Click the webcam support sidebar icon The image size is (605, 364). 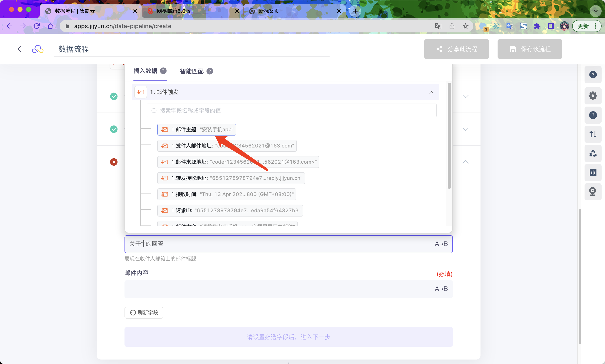pyautogui.click(x=593, y=192)
